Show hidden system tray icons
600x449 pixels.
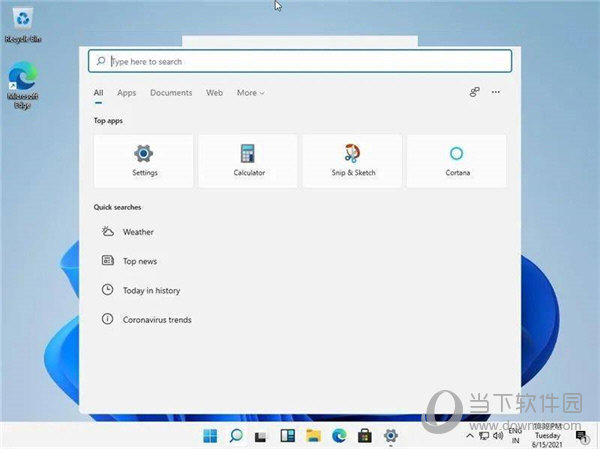pos(469,436)
